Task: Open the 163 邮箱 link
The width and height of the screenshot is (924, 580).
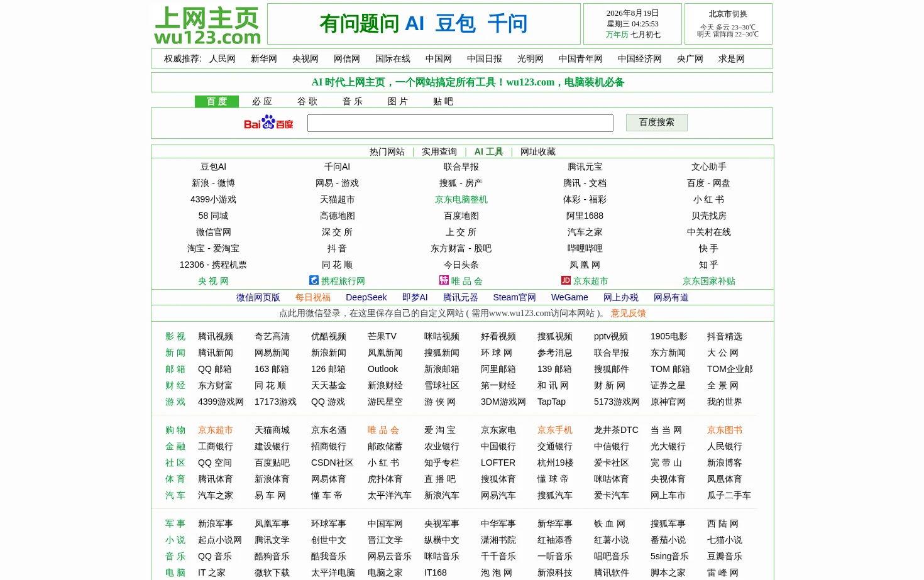Action: point(272,369)
